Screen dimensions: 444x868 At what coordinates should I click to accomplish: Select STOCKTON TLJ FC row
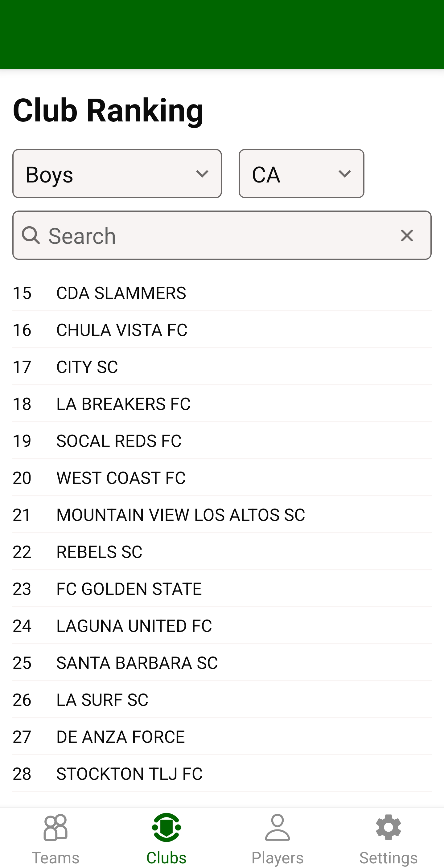point(222,774)
